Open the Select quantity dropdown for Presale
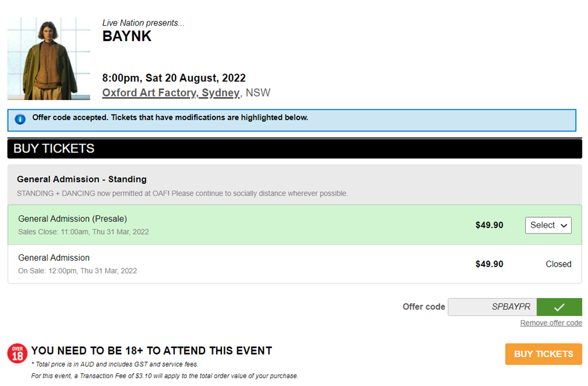588x386 pixels. pyautogui.click(x=548, y=225)
